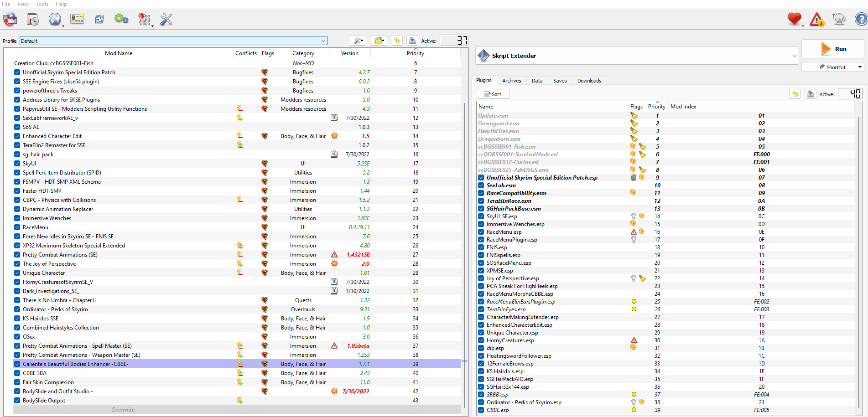Expand the Shortcut dropdown button
Screen dimensions: 868x417
[860, 67]
